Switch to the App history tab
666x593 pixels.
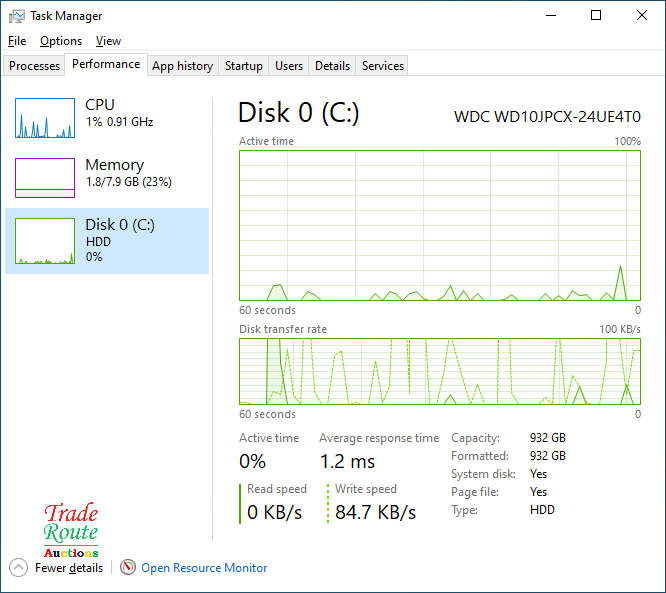[182, 66]
